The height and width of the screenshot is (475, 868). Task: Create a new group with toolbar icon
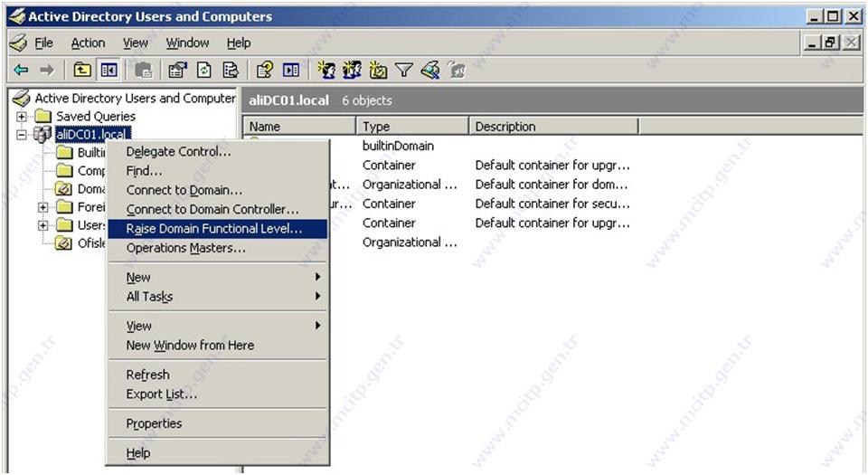click(352, 70)
